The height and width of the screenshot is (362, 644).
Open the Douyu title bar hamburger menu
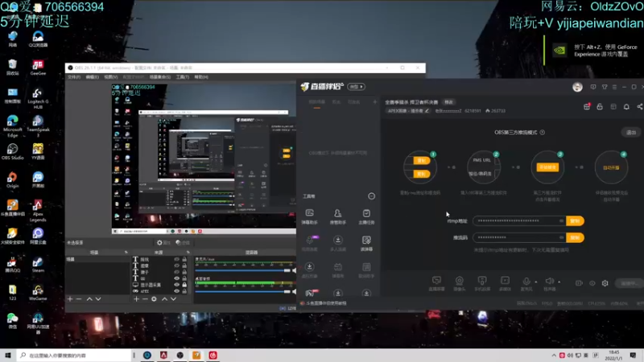pyautogui.click(x=614, y=87)
